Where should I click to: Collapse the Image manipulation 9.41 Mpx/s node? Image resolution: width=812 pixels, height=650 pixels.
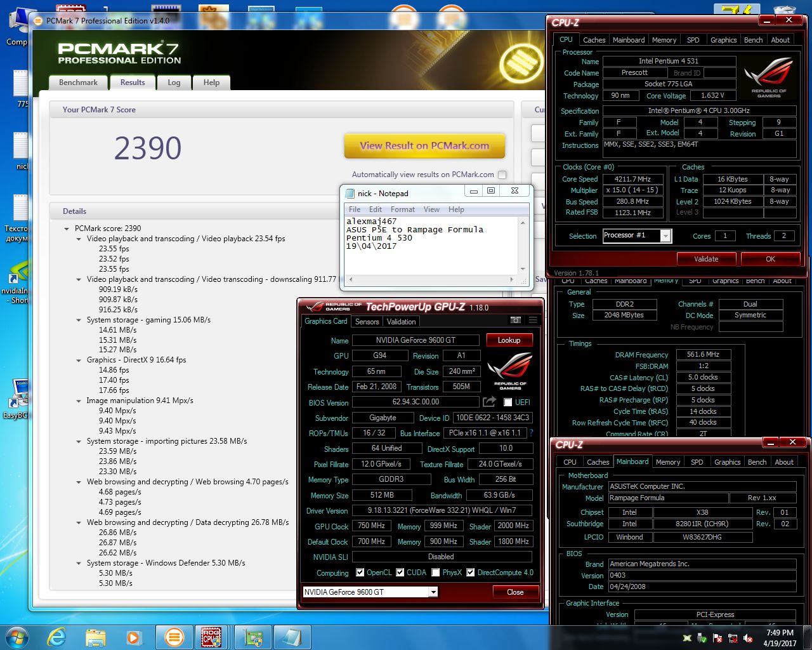click(x=79, y=401)
